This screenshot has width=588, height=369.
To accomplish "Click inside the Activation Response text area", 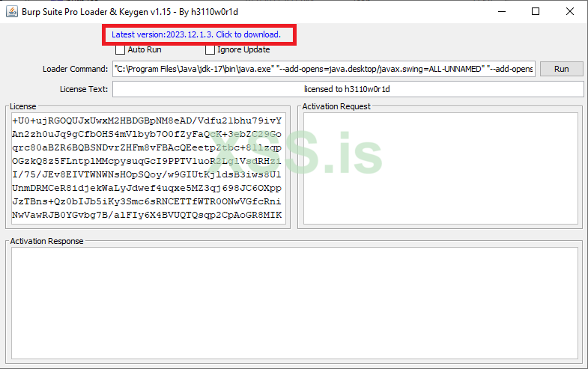I will 294,303.
